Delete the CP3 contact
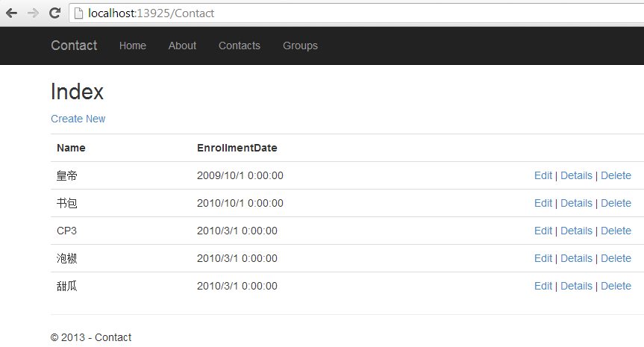The height and width of the screenshot is (347, 644). click(x=616, y=231)
